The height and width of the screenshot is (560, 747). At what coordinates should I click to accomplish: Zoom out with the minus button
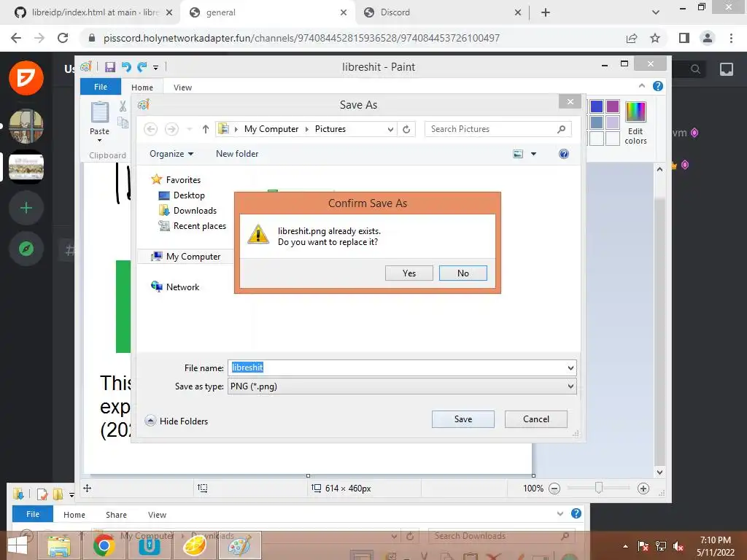pyautogui.click(x=554, y=488)
